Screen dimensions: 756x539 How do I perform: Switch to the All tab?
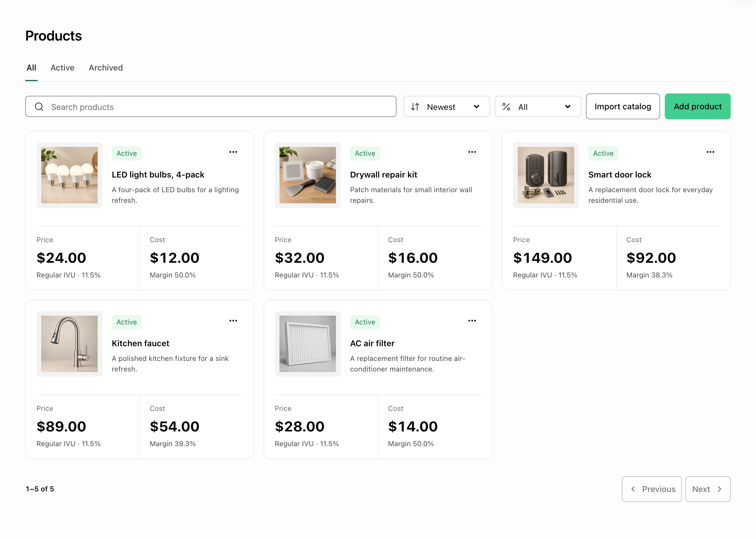31,68
